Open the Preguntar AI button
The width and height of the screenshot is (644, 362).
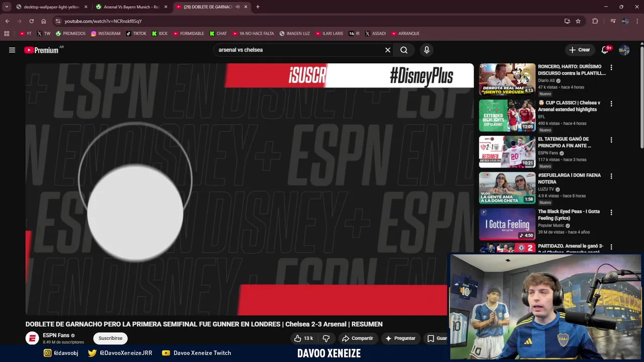click(x=400, y=338)
